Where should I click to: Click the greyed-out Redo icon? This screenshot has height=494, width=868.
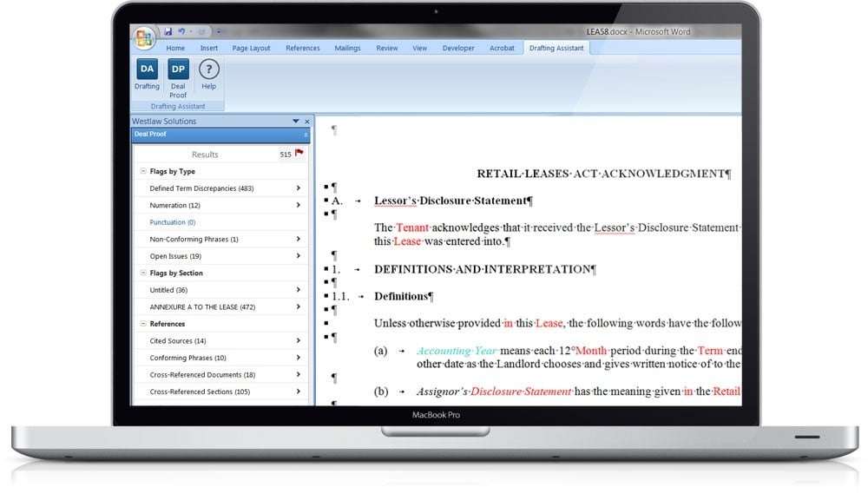pyautogui.click(x=201, y=31)
